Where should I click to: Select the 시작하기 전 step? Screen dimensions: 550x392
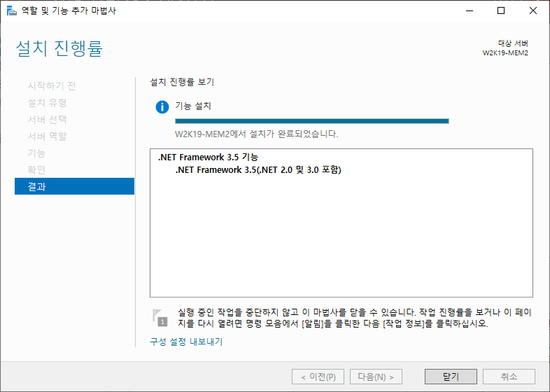52,85
